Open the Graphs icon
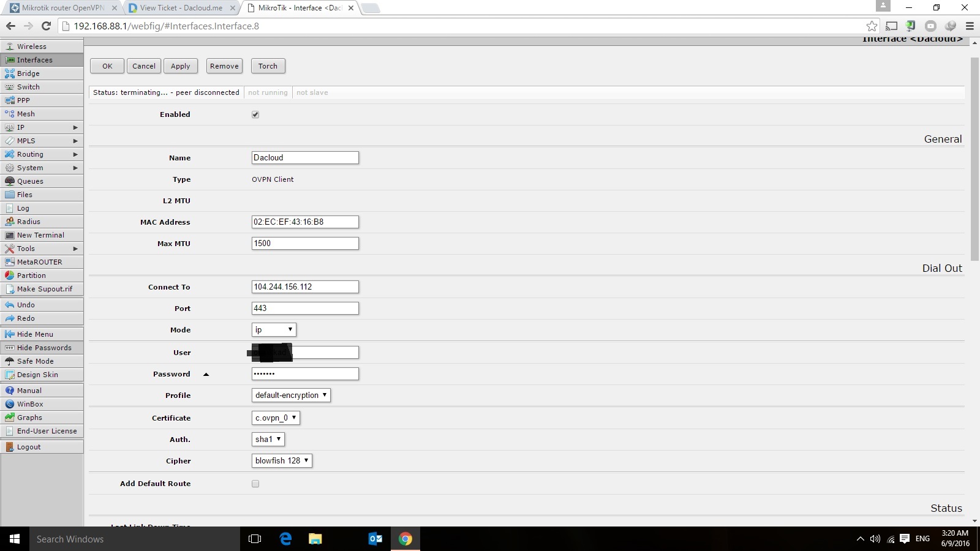Viewport: 980px width, 551px height. [10, 418]
